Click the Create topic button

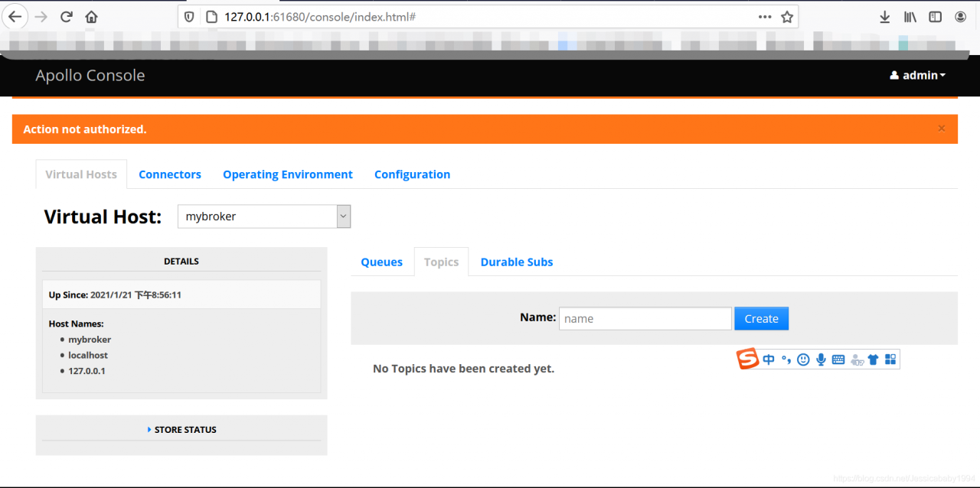[761, 319]
